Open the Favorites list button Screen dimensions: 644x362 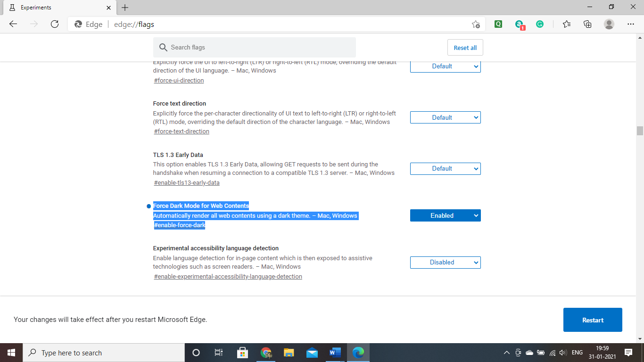(567, 24)
